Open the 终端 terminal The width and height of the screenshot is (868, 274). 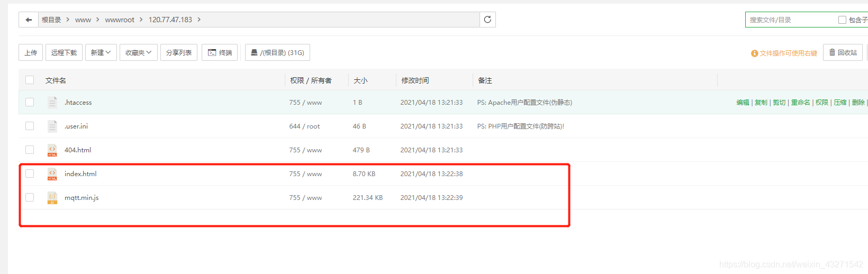tap(220, 52)
